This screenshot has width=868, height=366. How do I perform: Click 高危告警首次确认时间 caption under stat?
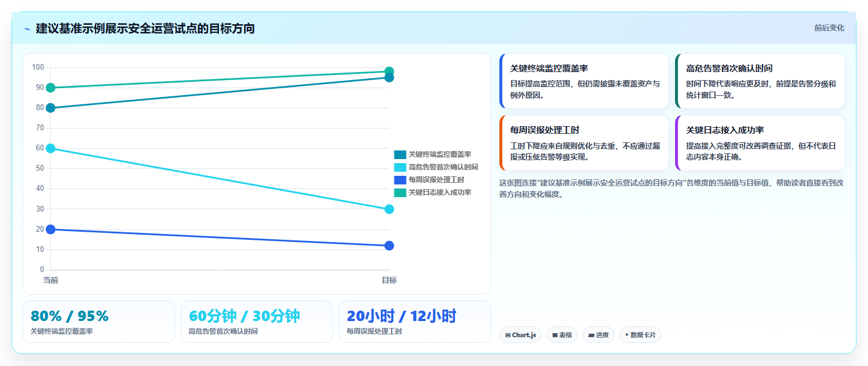[x=223, y=331]
